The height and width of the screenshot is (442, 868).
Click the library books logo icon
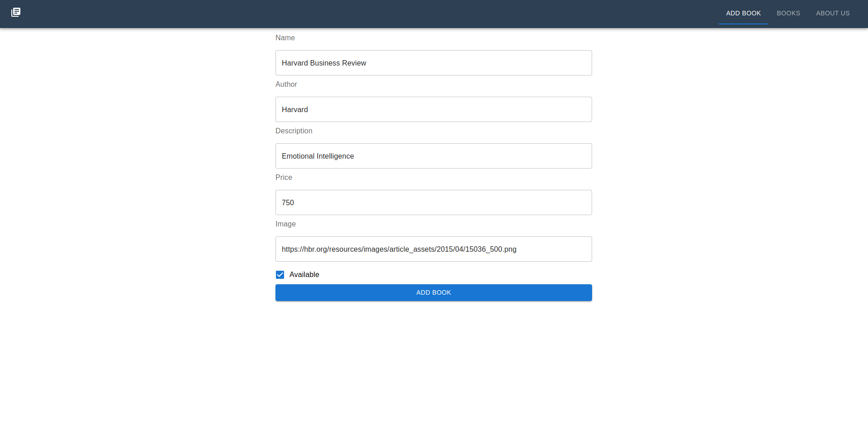tap(16, 12)
